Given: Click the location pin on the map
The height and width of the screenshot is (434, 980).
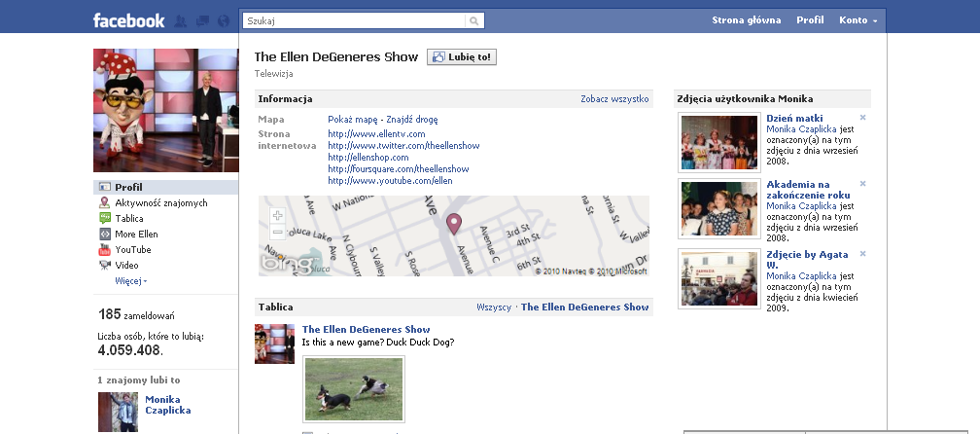Looking at the screenshot, I should click(453, 223).
